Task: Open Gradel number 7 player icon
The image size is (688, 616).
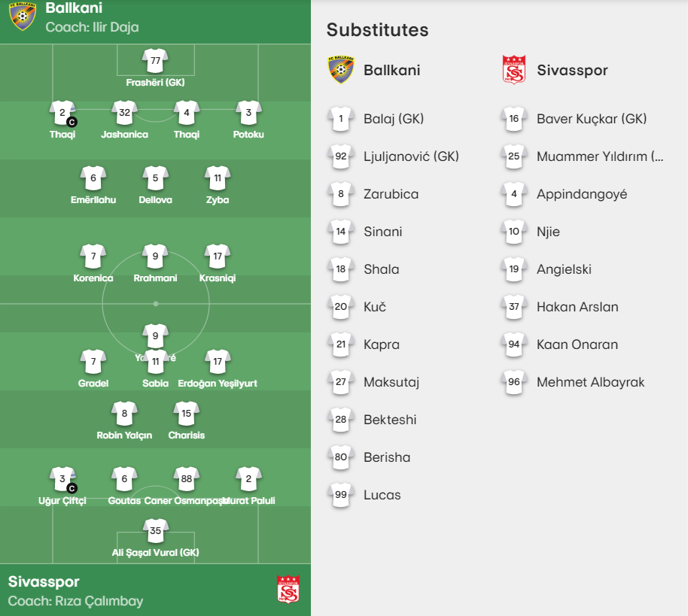Action: [x=93, y=362]
